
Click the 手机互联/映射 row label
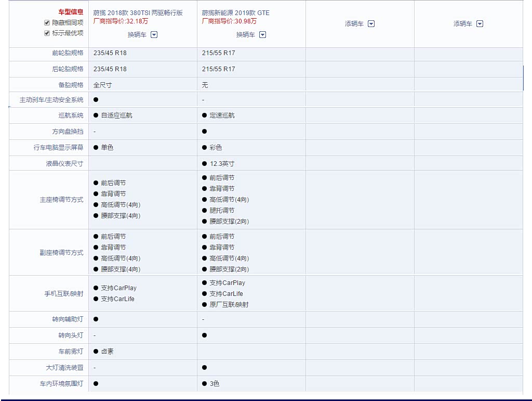(x=63, y=294)
